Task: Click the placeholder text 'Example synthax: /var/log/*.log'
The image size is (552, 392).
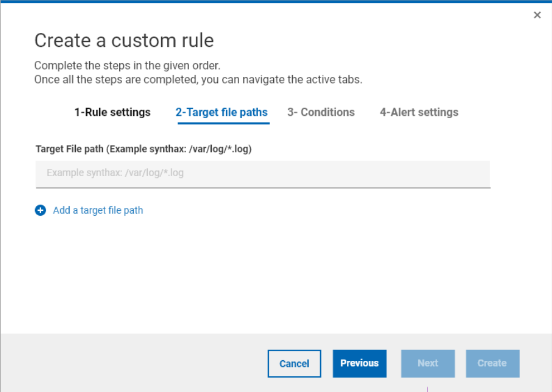Action: pyautogui.click(x=115, y=173)
